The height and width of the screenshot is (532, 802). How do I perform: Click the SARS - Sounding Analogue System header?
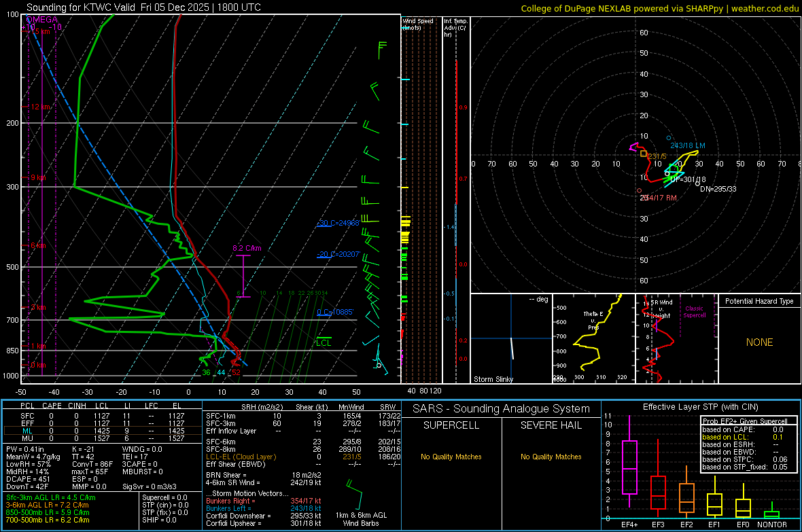tap(501, 409)
